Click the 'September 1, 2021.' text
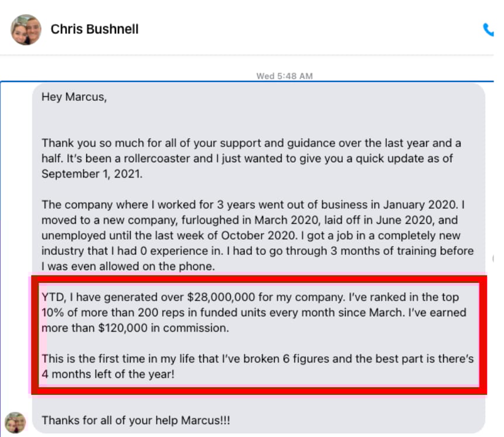This screenshot has height=437, width=504. (x=92, y=174)
